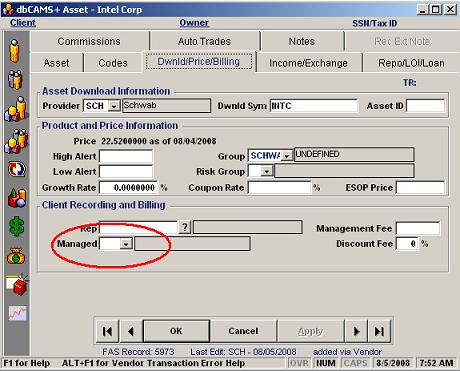The height and width of the screenshot is (371, 460).
Task: Click the Dwnld Sym input field
Action: (x=313, y=106)
